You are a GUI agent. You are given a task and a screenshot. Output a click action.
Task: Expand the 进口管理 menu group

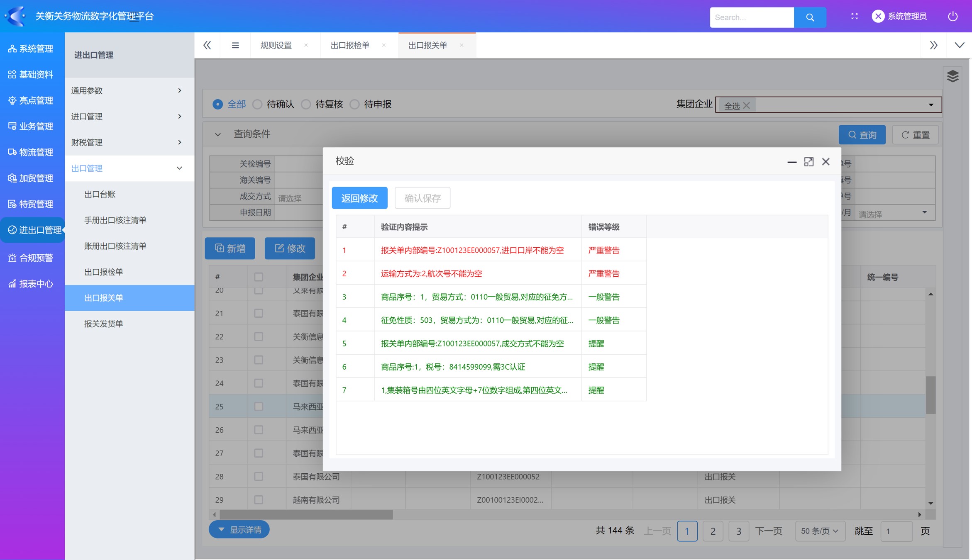click(x=129, y=117)
